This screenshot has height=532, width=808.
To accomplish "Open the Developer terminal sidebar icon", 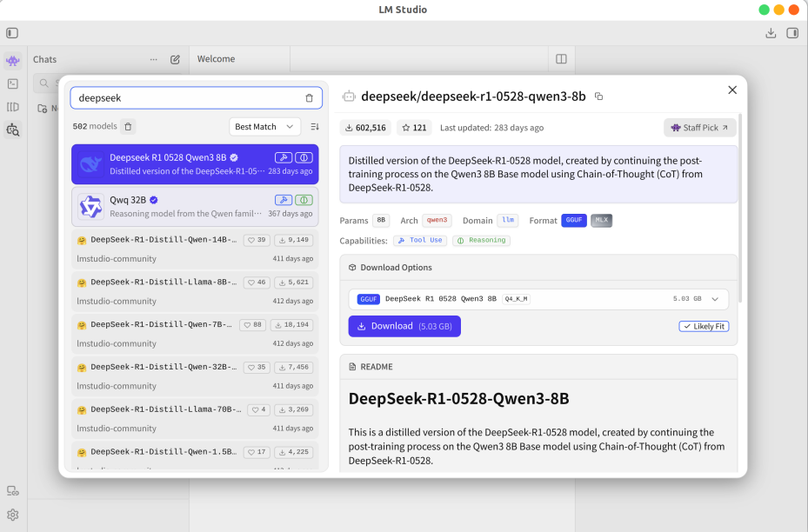I will 13,83.
